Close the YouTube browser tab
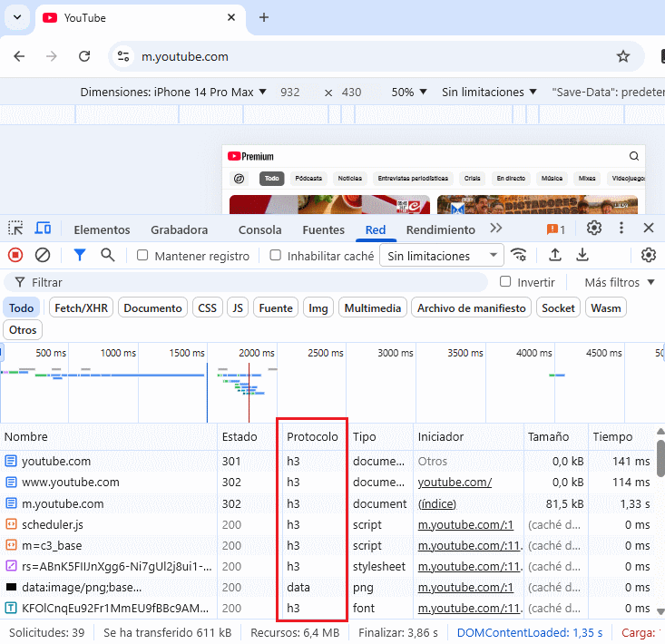This screenshot has height=644, width=665. [231, 17]
